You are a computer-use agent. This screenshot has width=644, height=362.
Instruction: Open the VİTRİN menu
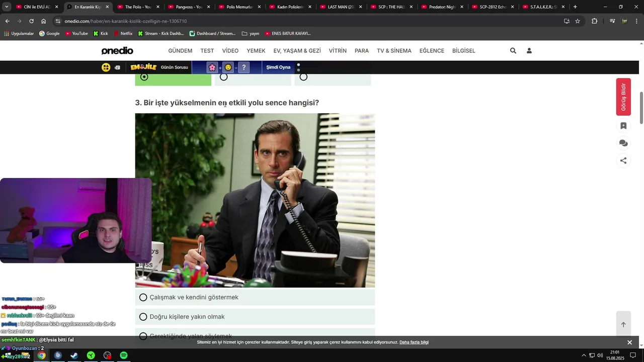point(338,51)
